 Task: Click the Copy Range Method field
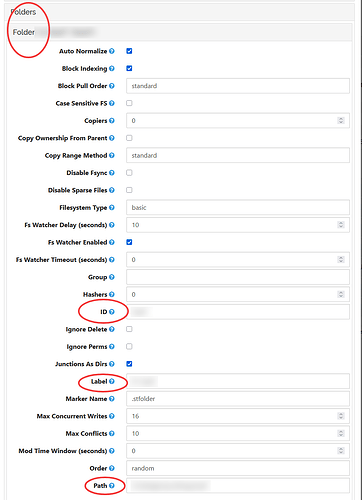coord(238,155)
